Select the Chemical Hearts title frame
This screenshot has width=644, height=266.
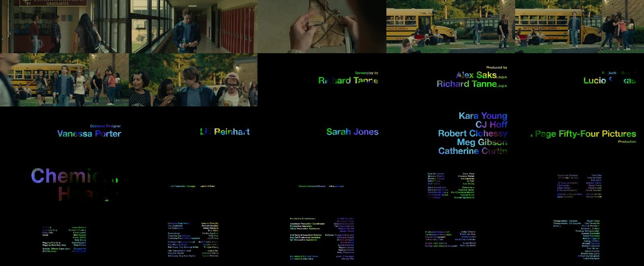click(x=64, y=186)
